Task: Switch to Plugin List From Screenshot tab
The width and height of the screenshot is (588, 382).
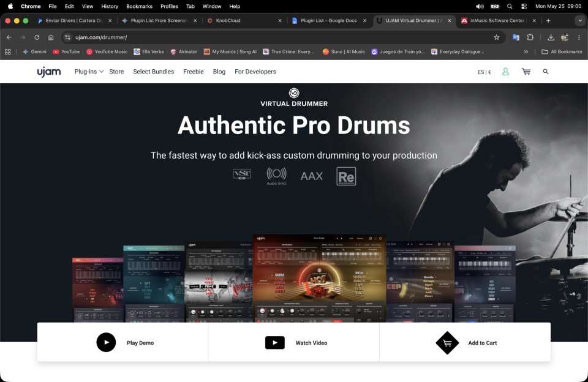Action: pos(158,21)
